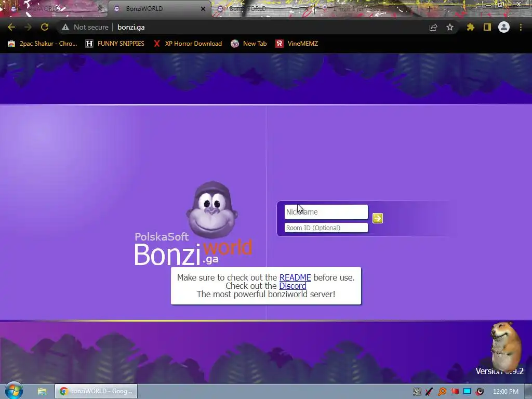Image resolution: width=532 pixels, height=399 pixels.
Task: Focus the Nickname input field
Action: tap(326, 212)
